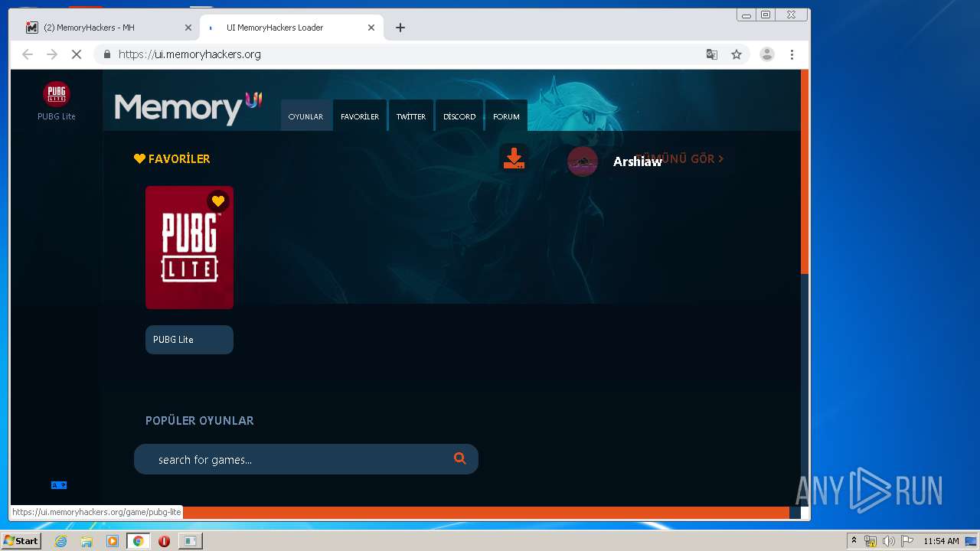The height and width of the screenshot is (551, 980).
Task: Open the FAVORİLER menu tab
Action: click(x=360, y=116)
